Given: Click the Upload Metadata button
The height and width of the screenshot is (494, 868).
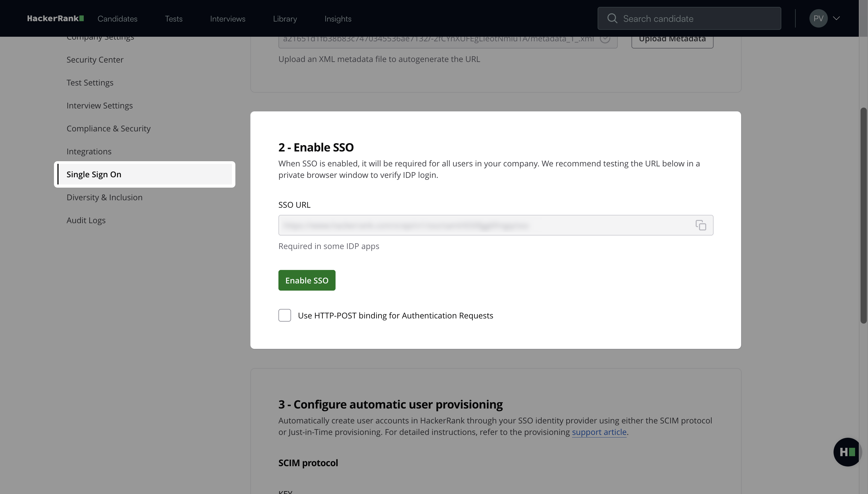Looking at the screenshot, I should [672, 41].
